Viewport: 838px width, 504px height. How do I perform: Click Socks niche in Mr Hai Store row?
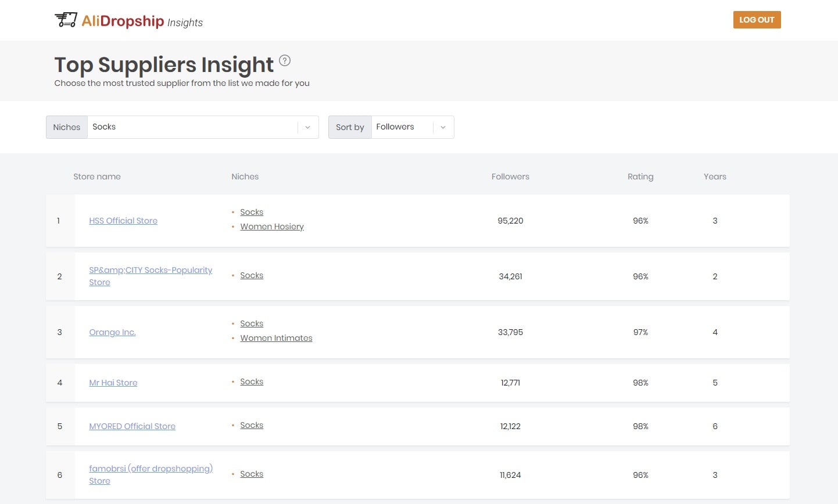pos(252,381)
